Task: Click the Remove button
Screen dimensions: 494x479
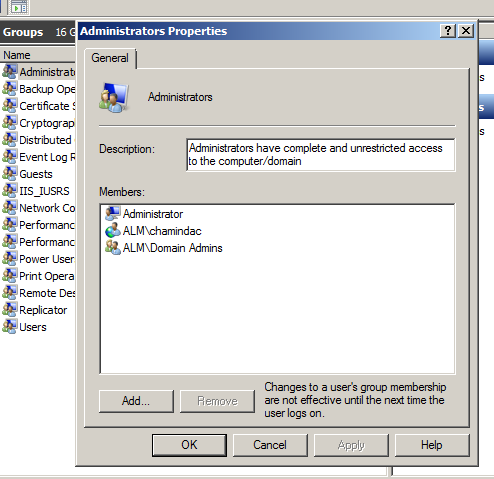Action: click(217, 401)
